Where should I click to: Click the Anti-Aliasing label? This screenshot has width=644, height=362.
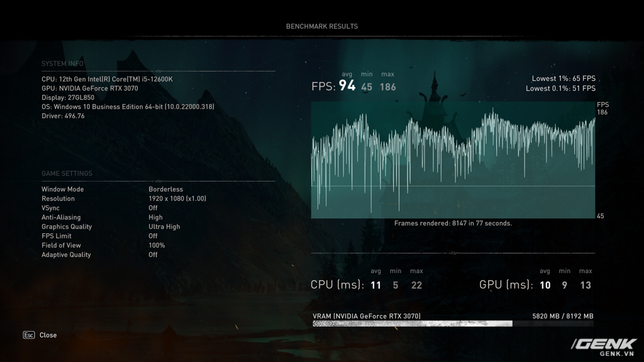(x=61, y=217)
